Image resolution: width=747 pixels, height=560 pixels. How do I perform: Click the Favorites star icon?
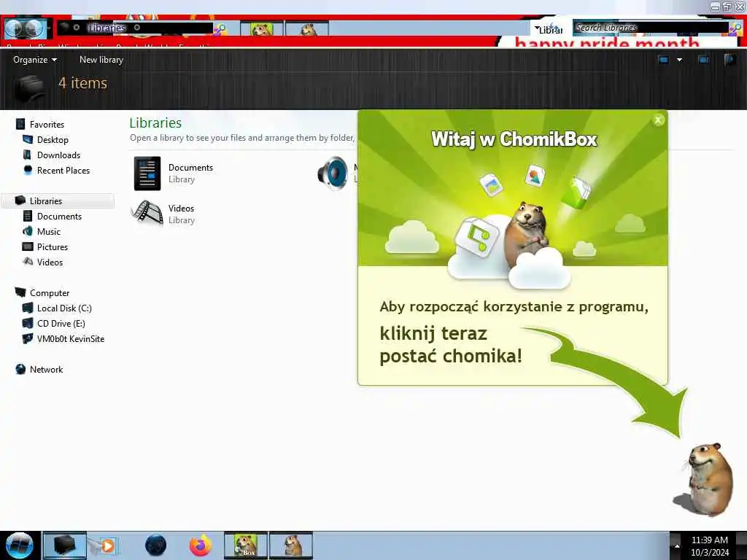[20, 124]
